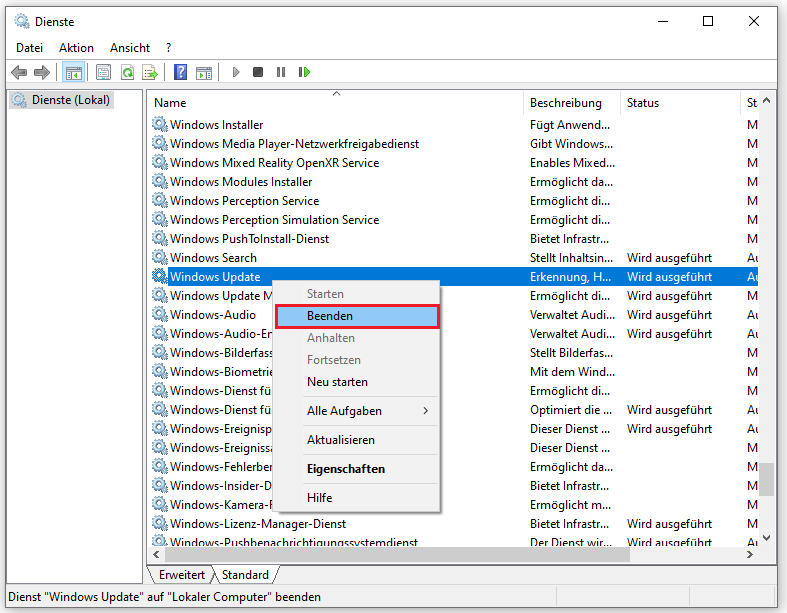Click gear icon of Windows-Audio row
This screenshot has width=787, height=613.
(x=160, y=314)
